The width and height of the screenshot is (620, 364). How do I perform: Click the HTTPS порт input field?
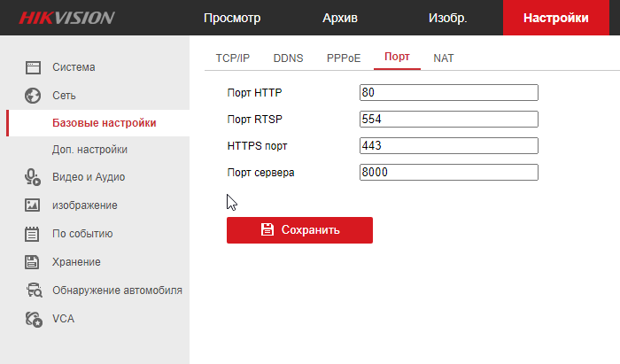[449, 145]
